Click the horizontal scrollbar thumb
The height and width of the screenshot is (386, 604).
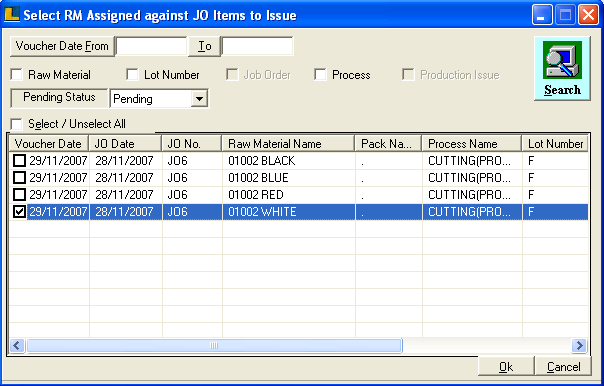[214, 346]
